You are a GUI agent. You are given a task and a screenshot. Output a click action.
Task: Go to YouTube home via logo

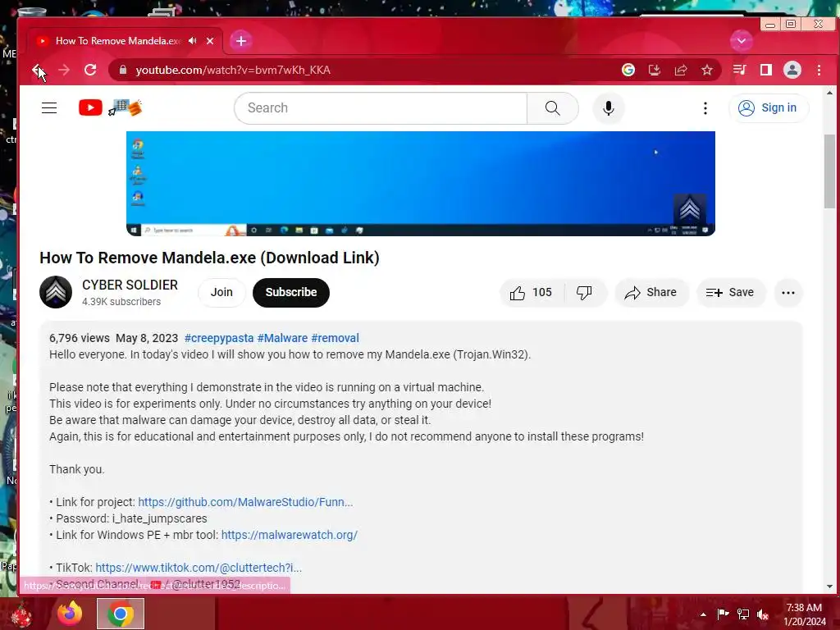pyautogui.click(x=110, y=108)
